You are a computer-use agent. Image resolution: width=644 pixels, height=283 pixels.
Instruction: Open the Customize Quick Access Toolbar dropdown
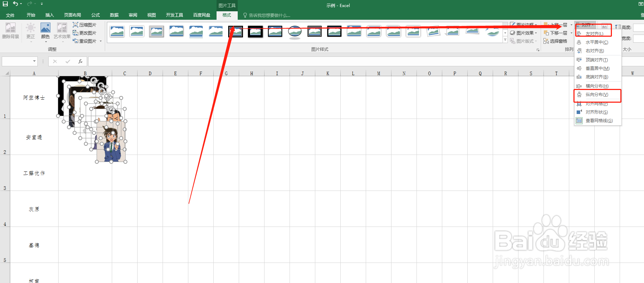coord(42,4)
